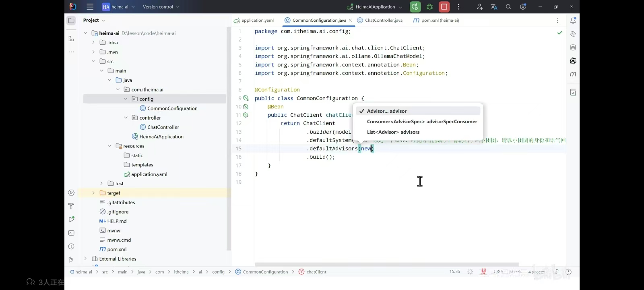Click the translate icon in toolbar
Viewport: 644px width, 290px height.
click(494, 7)
